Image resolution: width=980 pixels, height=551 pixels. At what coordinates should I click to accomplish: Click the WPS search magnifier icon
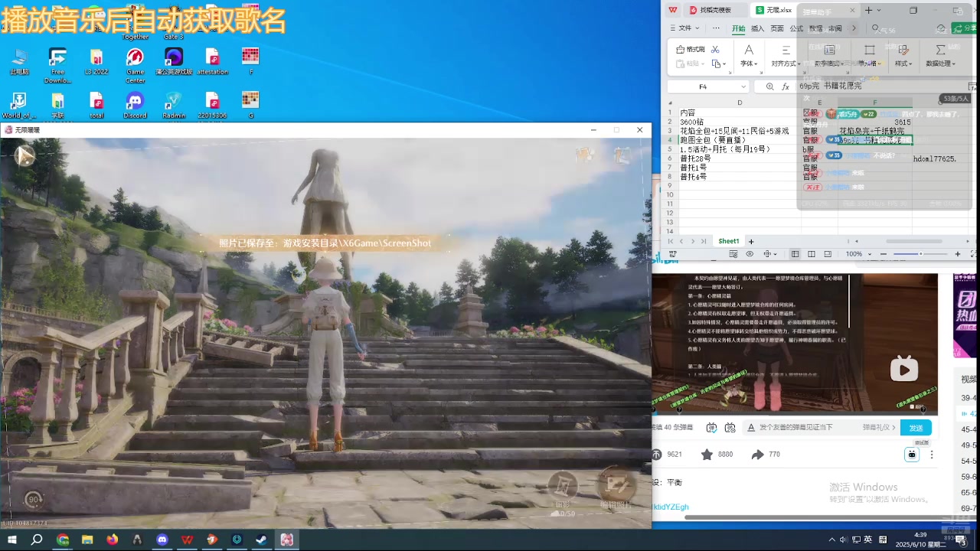click(876, 29)
